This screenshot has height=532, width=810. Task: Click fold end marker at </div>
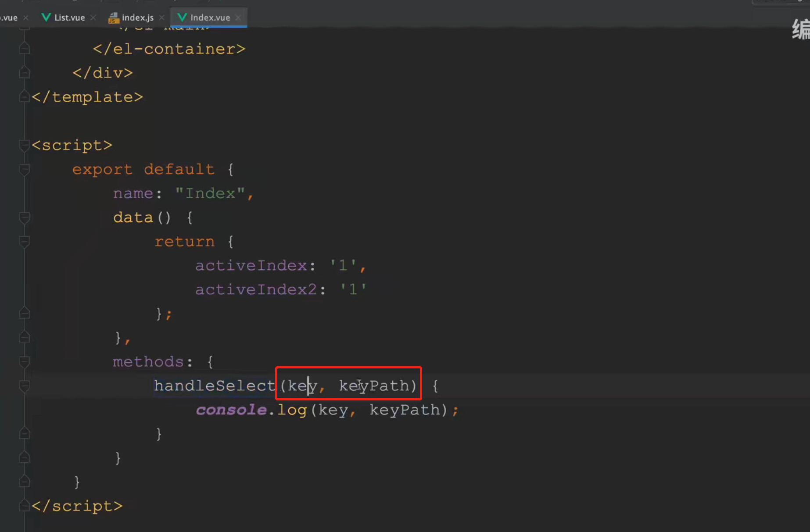click(25, 72)
